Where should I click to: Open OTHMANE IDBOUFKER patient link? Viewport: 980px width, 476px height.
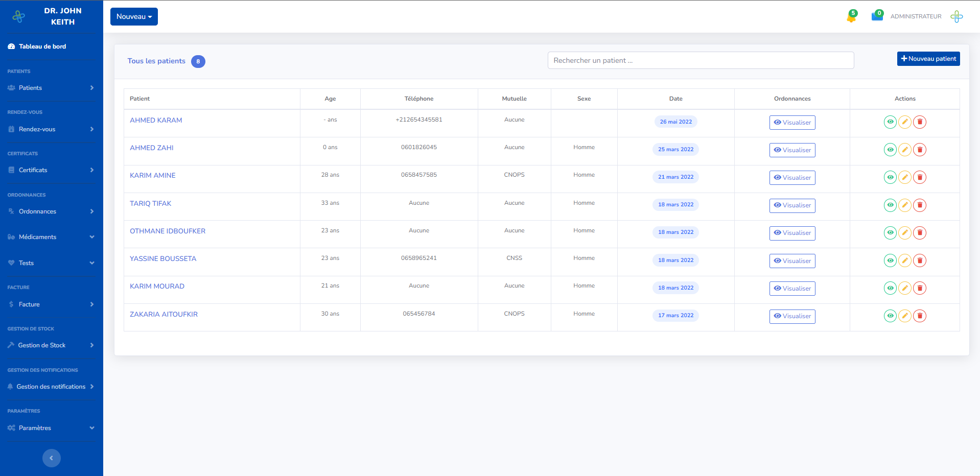click(168, 231)
